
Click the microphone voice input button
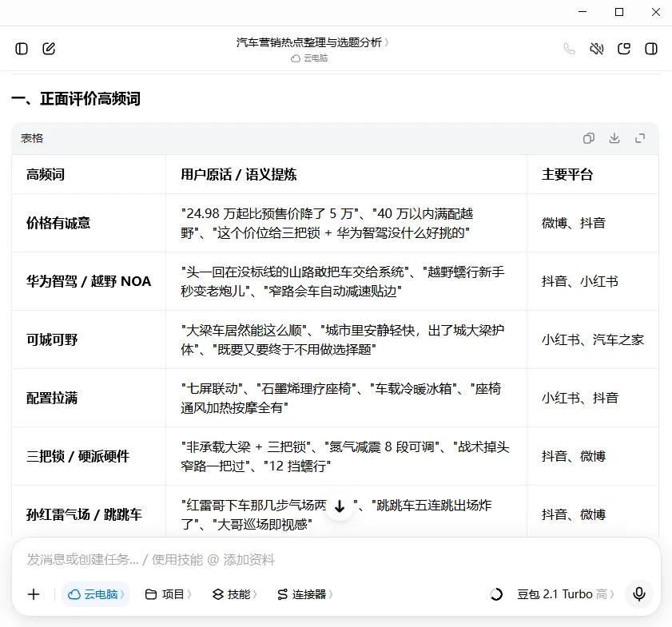[x=639, y=594]
